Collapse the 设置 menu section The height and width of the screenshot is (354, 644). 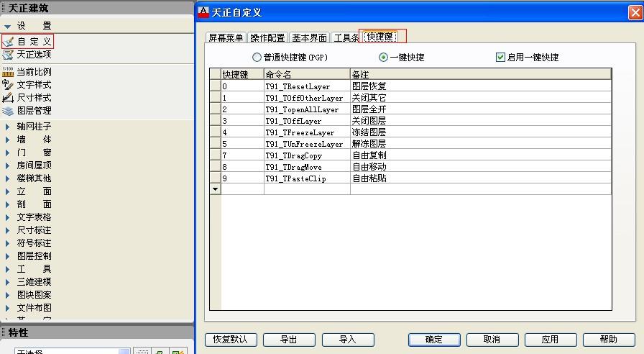coord(7,27)
